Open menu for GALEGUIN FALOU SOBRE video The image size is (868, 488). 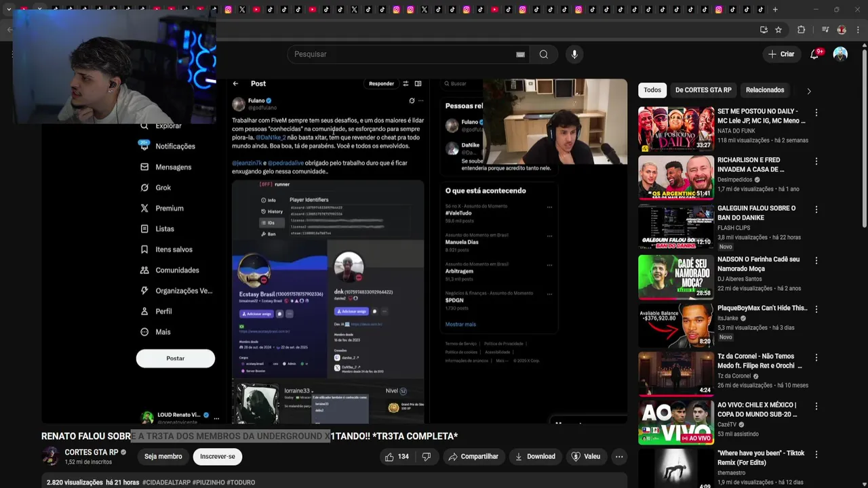click(x=816, y=210)
